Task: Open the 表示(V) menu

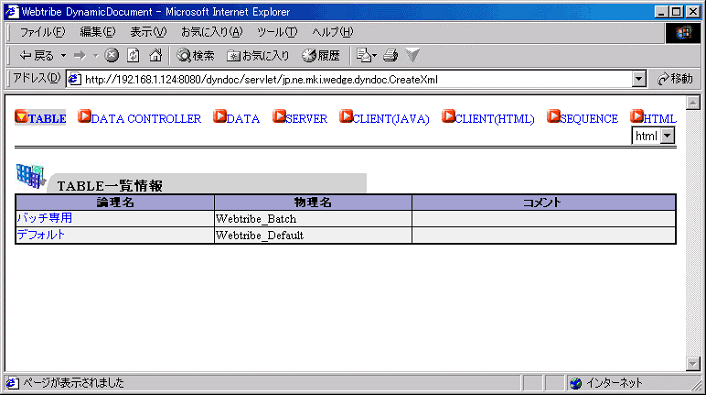Action: (148, 32)
